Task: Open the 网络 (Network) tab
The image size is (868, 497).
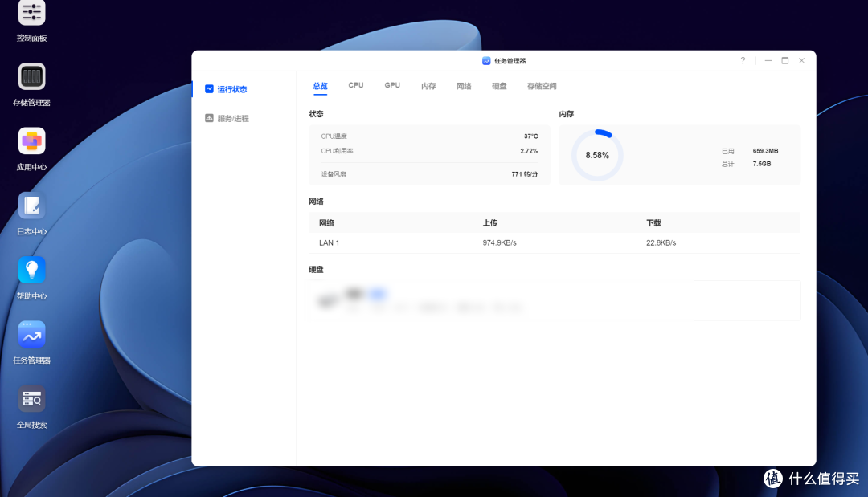Action: click(x=464, y=85)
